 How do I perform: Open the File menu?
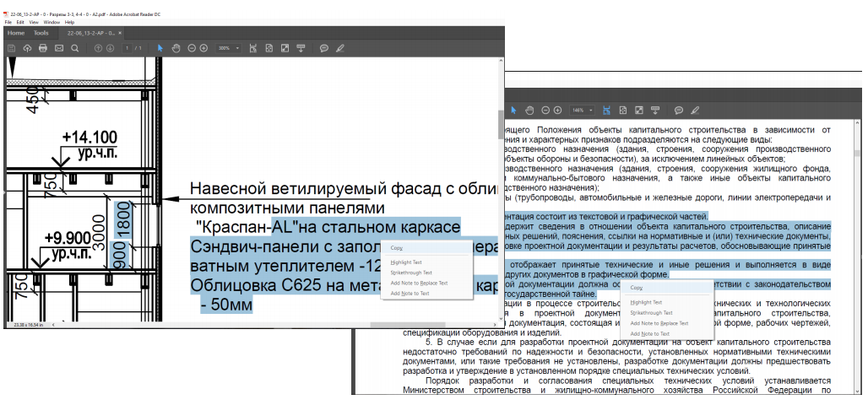tap(8, 22)
